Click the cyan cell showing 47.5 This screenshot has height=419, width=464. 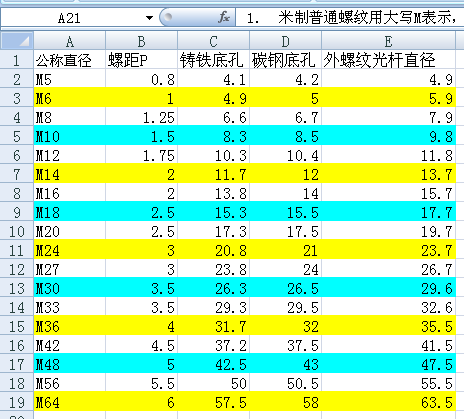[388, 364]
